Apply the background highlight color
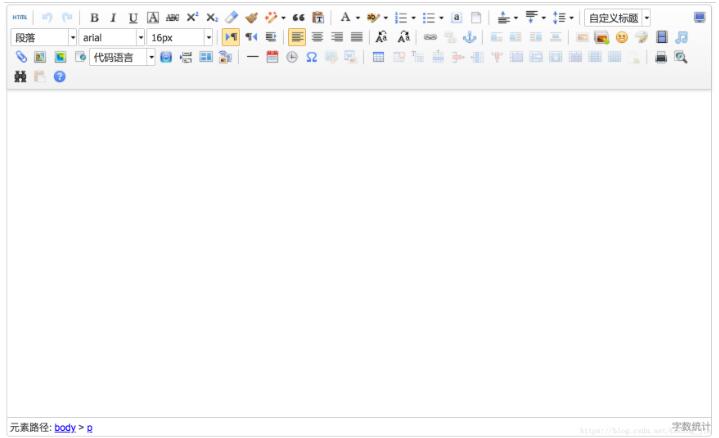Screen dimensions: 719x438 point(373,18)
